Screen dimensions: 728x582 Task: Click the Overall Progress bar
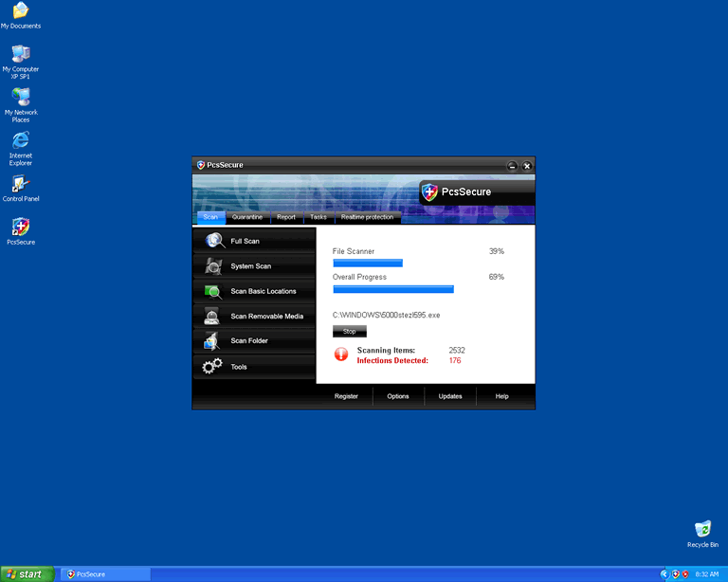tap(392, 289)
